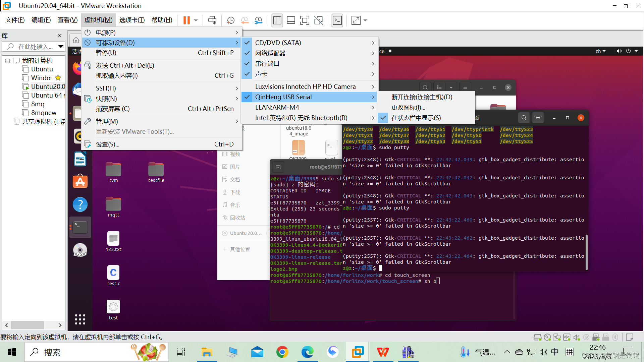Collapse the 我的计算机 tree node

pos(7,61)
